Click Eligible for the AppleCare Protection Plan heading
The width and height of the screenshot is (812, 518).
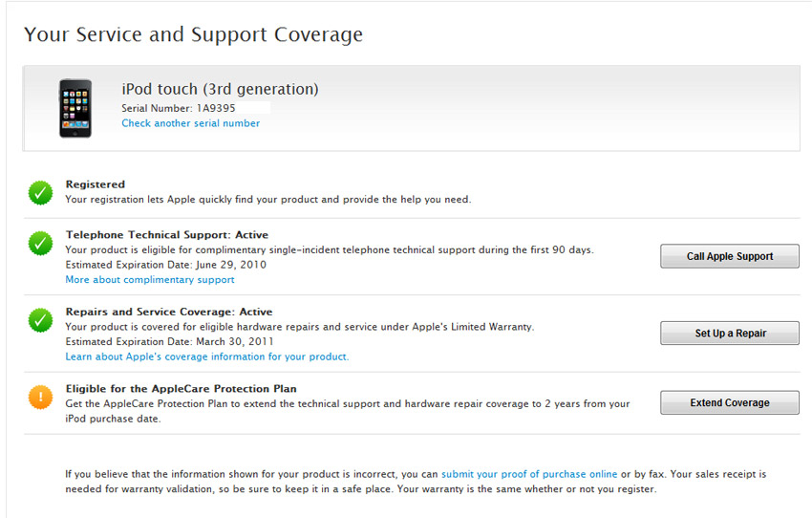[x=181, y=389]
